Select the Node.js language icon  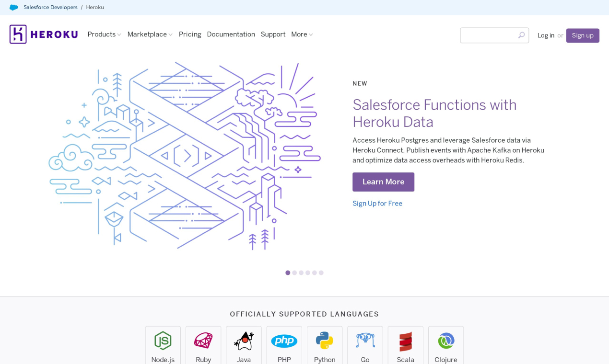pos(163,341)
